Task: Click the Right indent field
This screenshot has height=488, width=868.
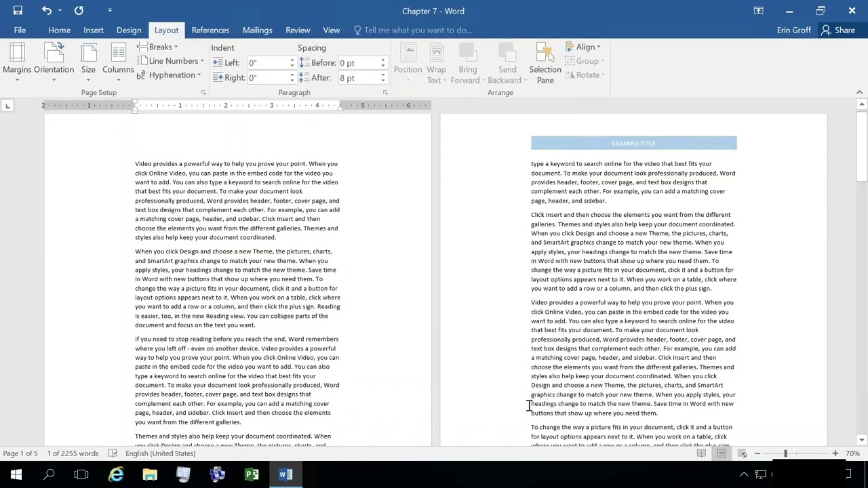Action: [269, 78]
